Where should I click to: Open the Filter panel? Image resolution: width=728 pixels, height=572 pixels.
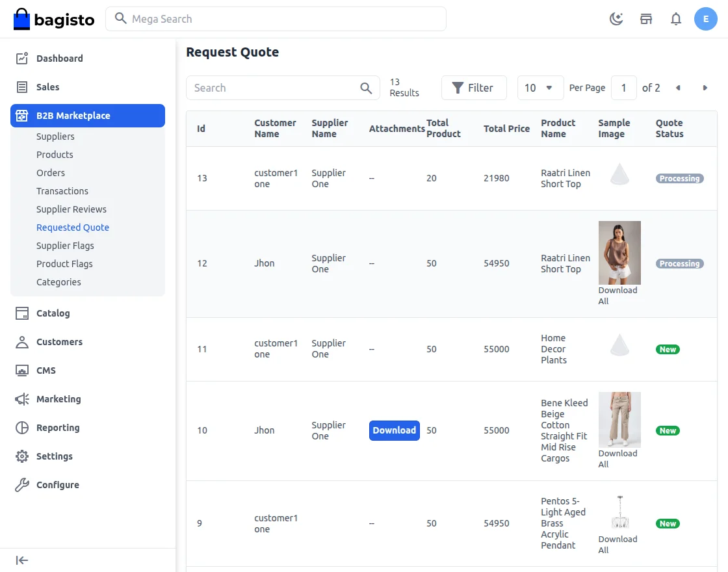pyautogui.click(x=474, y=87)
